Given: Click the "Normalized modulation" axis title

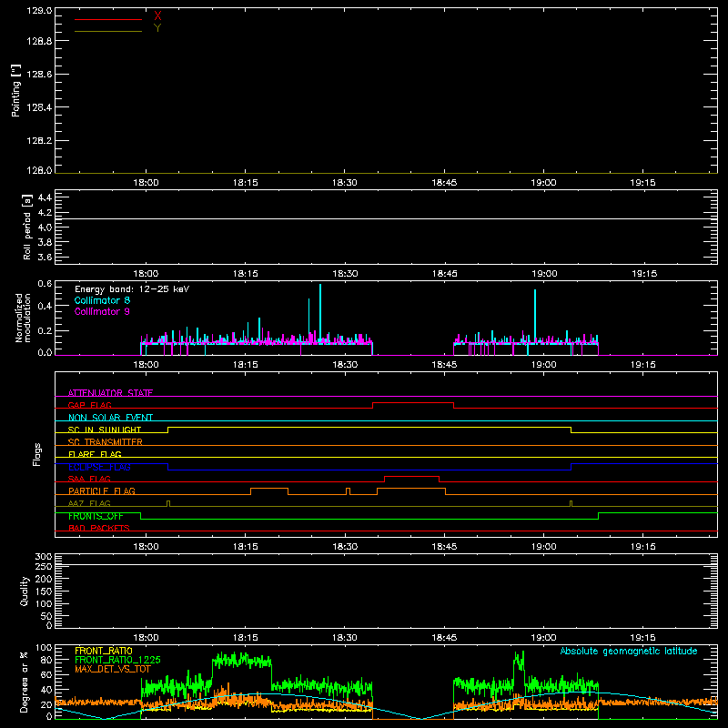Looking at the screenshot, I should click(23, 318).
